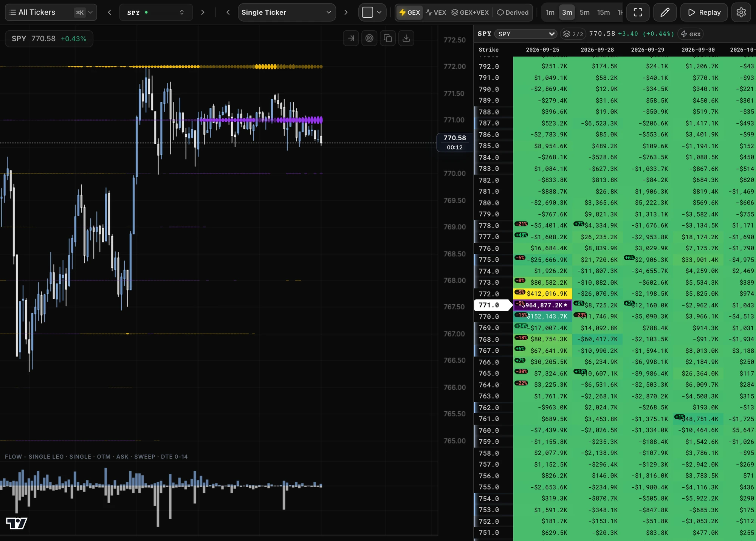The height and width of the screenshot is (541, 756).
Task: Select the GEX mode tab
Action: [409, 12]
